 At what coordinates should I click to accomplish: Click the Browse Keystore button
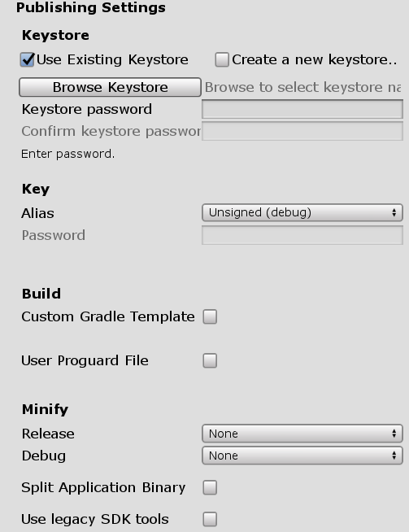(x=110, y=87)
